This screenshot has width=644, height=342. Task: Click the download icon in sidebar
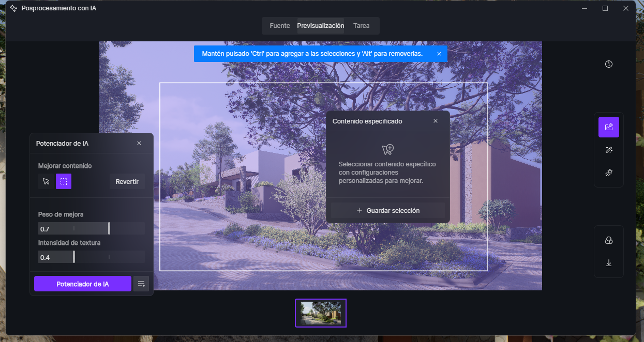pyautogui.click(x=608, y=263)
